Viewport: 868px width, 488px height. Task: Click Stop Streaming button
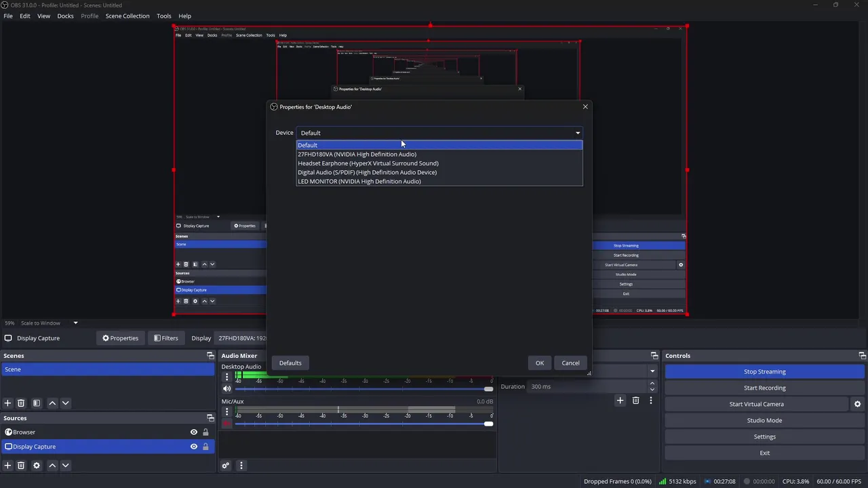coord(764,371)
